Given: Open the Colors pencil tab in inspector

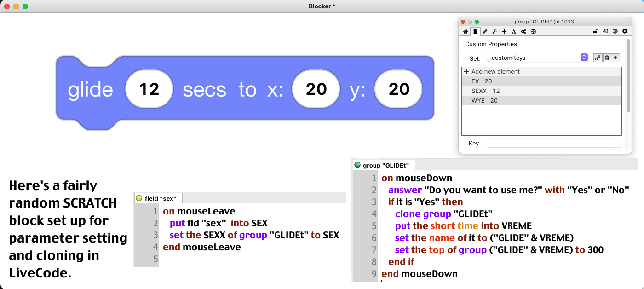Looking at the screenshot, I should [485, 31].
